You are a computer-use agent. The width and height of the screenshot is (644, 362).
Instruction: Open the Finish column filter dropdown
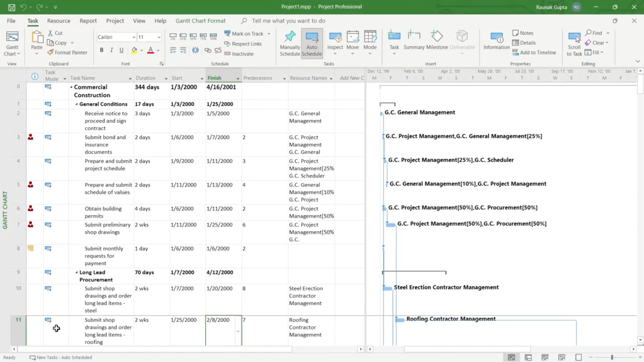(237, 78)
